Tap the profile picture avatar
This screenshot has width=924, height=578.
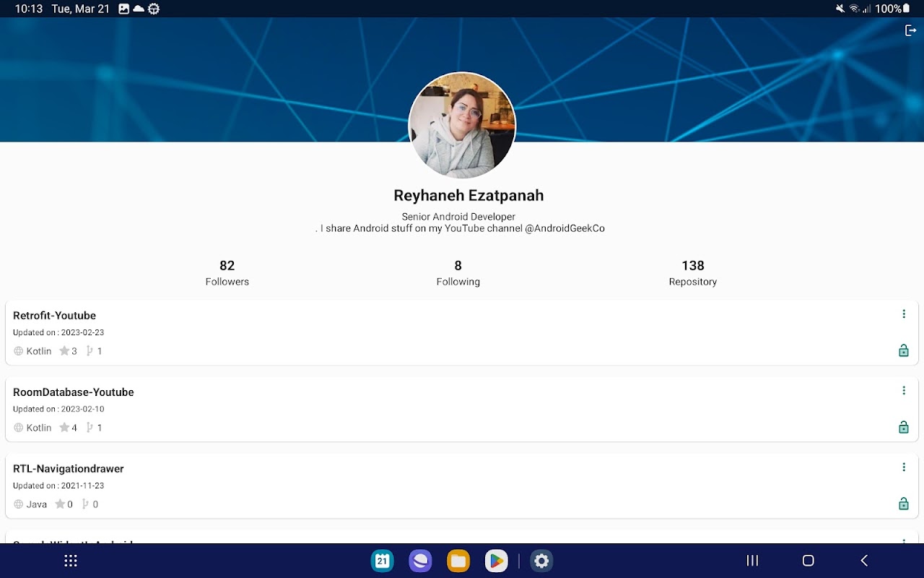462,125
